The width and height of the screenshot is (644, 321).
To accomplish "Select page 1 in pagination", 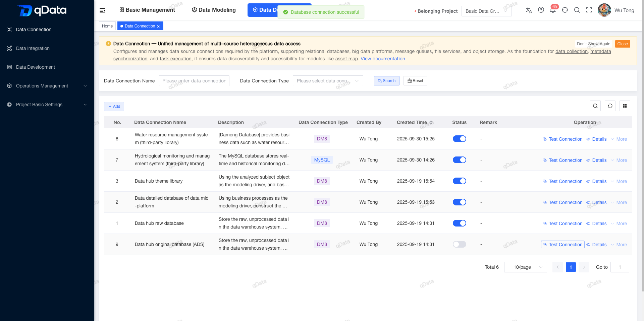I will click(571, 267).
